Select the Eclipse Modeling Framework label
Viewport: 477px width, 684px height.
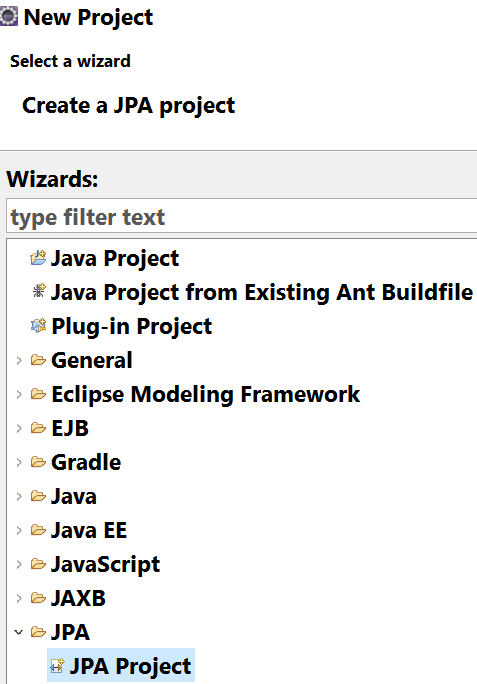pyautogui.click(x=206, y=395)
